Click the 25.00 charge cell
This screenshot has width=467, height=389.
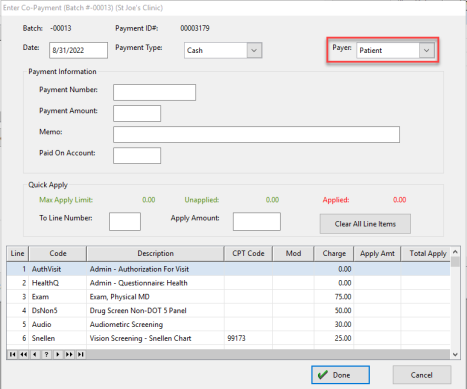(334, 338)
